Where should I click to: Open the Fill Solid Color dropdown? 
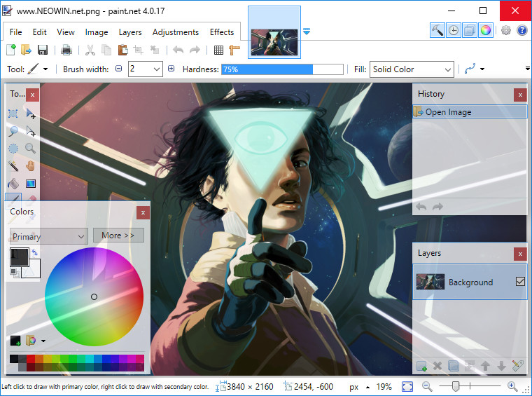[x=412, y=69]
